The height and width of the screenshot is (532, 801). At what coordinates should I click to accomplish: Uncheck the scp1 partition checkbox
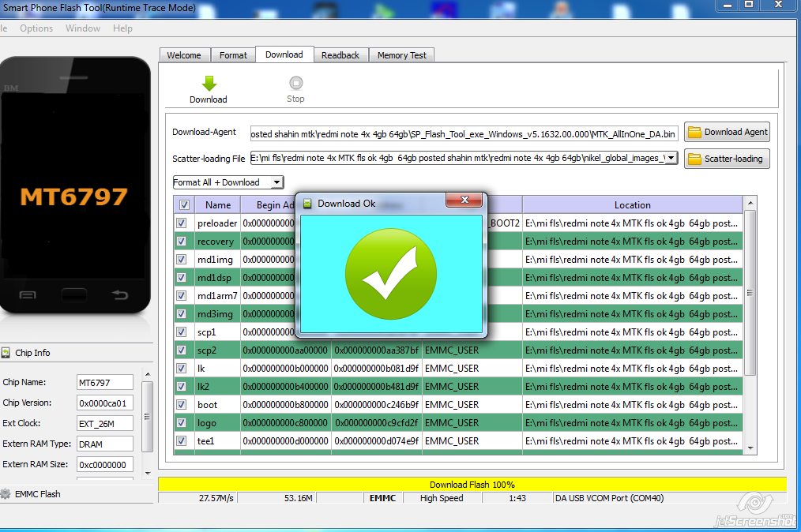pyautogui.click(x=182, y=332)
